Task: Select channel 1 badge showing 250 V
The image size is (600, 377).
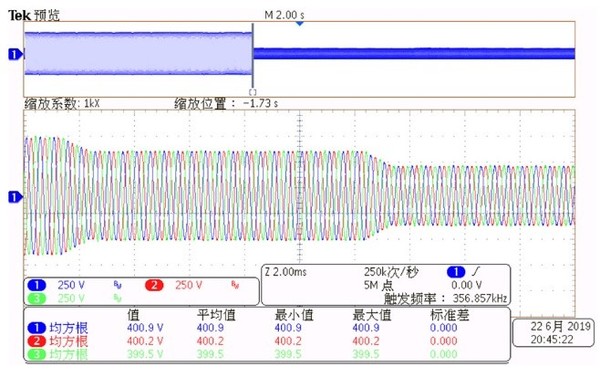Action: pos(37,285)
